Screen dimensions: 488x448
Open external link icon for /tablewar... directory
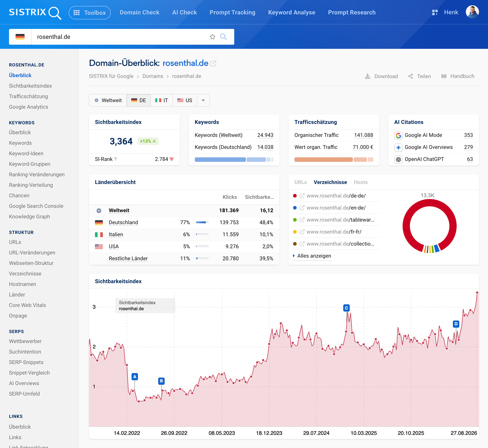302,220
